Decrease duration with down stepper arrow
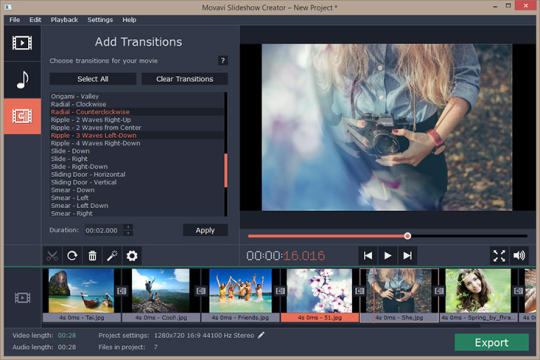The image size is (540, 360). [128, 233]
